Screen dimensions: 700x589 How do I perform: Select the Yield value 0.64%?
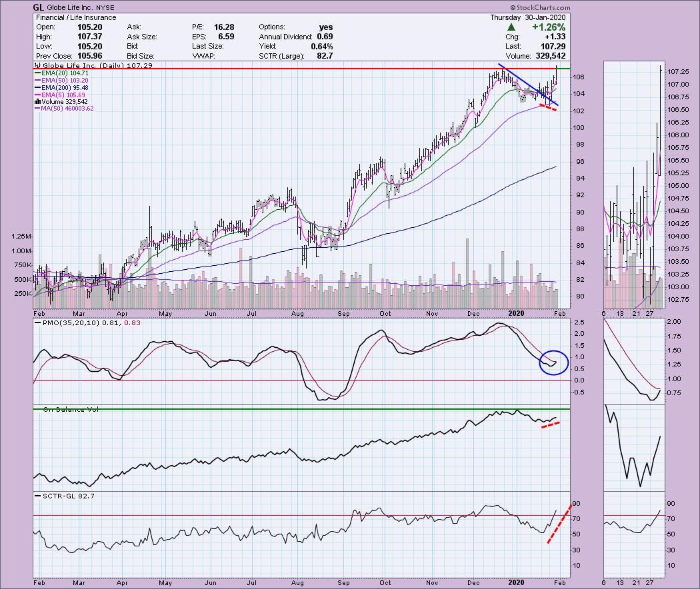(322, 47)
